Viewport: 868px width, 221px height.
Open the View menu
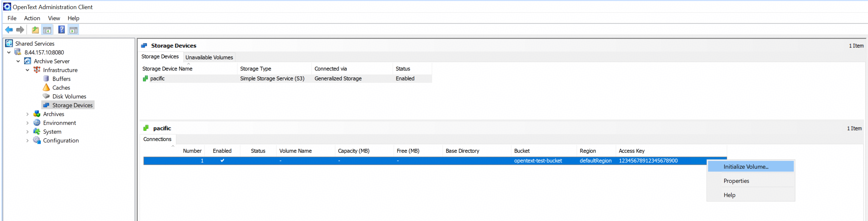54,18
